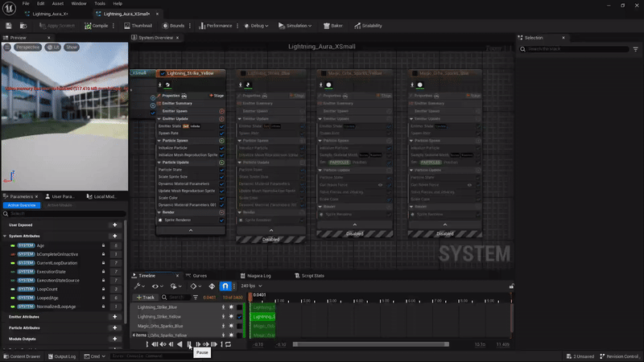
Task: Add a User Exposed parameter
Action: [x=115, y=225]
